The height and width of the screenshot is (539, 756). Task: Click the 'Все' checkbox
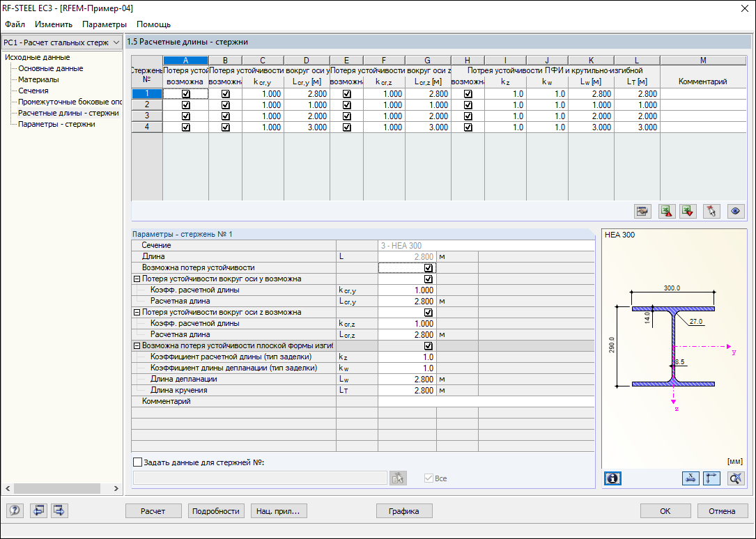click(429, 478)
